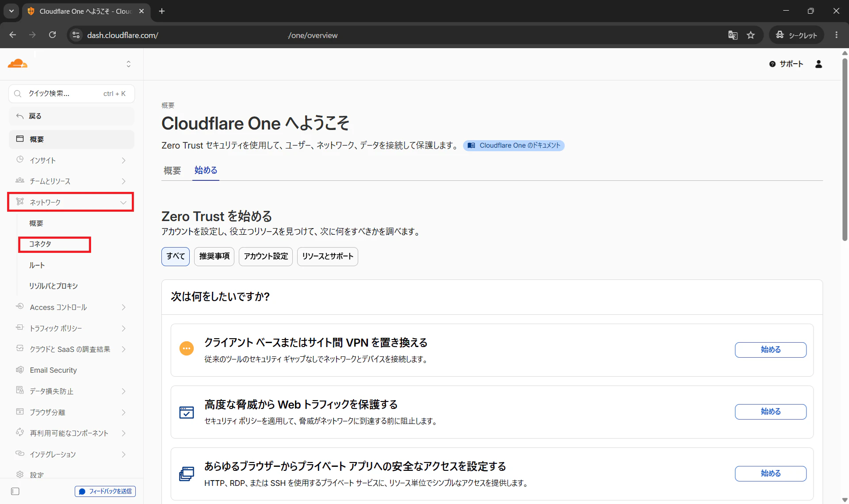Image resolution: width=849 pixels, height=504 pixels.
Task: Expand the ブラウザ分離 chevron
Action: click(x=123, y=412)
